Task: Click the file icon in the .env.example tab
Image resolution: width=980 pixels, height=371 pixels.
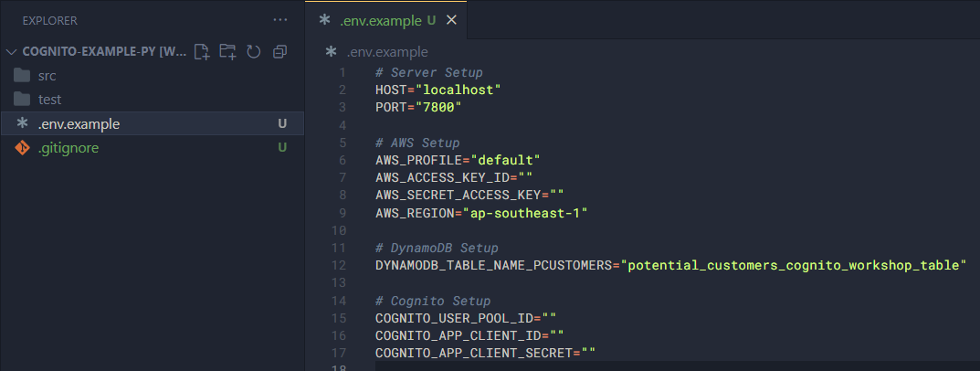Action: click(x=324, y=19)
